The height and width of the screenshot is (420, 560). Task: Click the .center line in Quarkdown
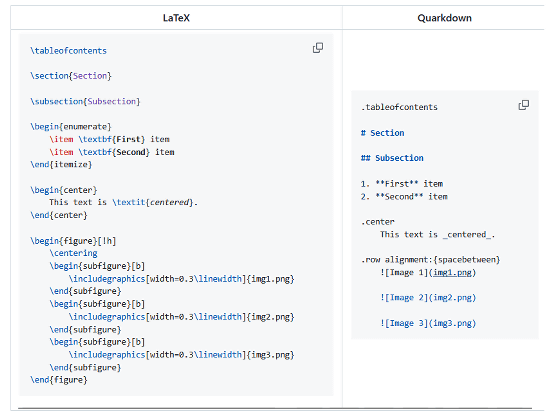tap(378, 222)
